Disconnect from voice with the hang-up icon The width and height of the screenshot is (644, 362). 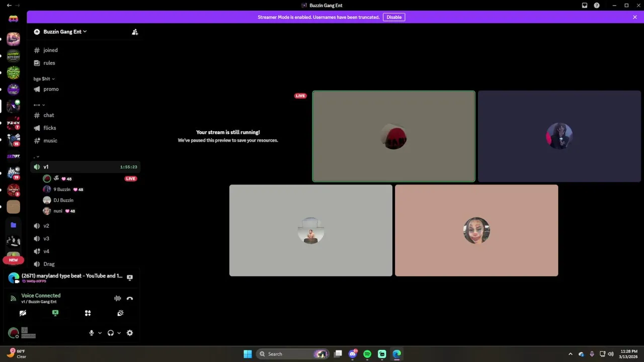pyautogui.click(x=130, y=298)
